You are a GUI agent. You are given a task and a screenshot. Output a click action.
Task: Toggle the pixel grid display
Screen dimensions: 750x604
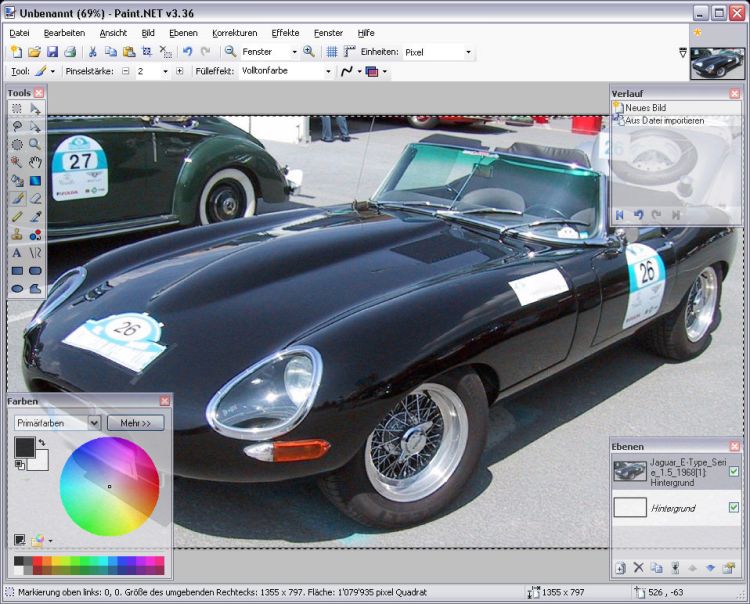[332, 52]
